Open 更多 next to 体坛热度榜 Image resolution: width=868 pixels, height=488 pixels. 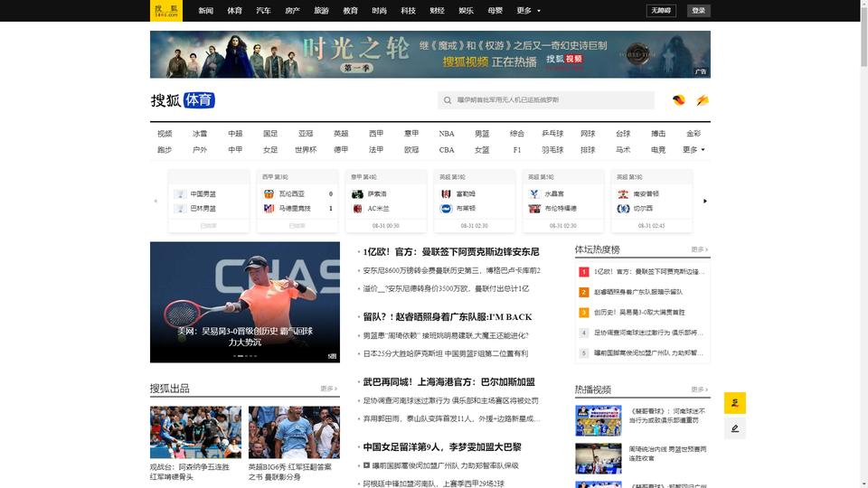coord(699,249)
